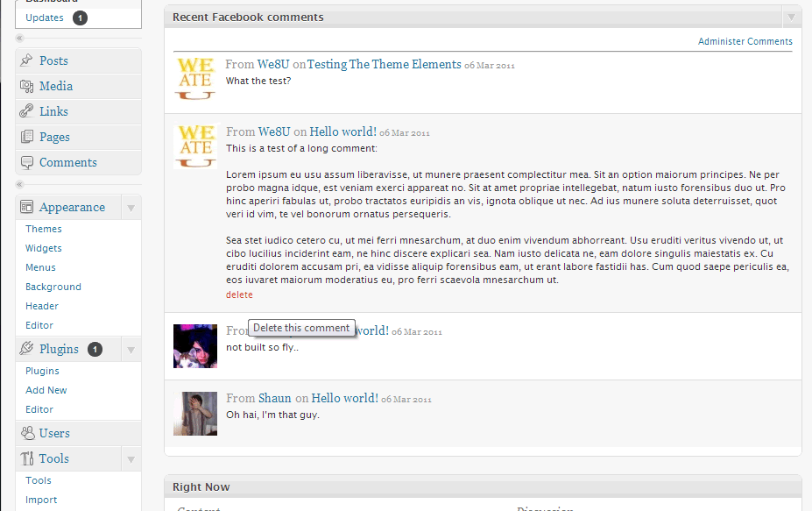Click the Posts pushpin icon
The height and width of the screenshot is (511, 812).
(x=27, y=60)
